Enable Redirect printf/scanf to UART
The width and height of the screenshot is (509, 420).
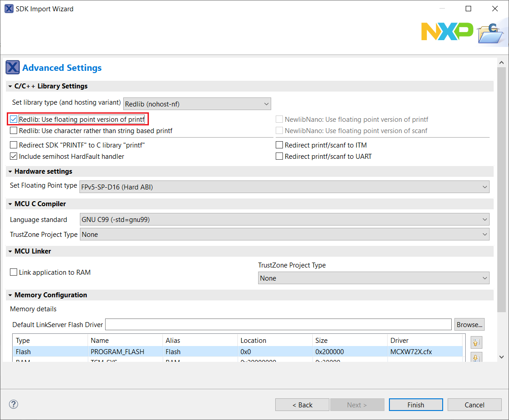click(x=280, y=157)
